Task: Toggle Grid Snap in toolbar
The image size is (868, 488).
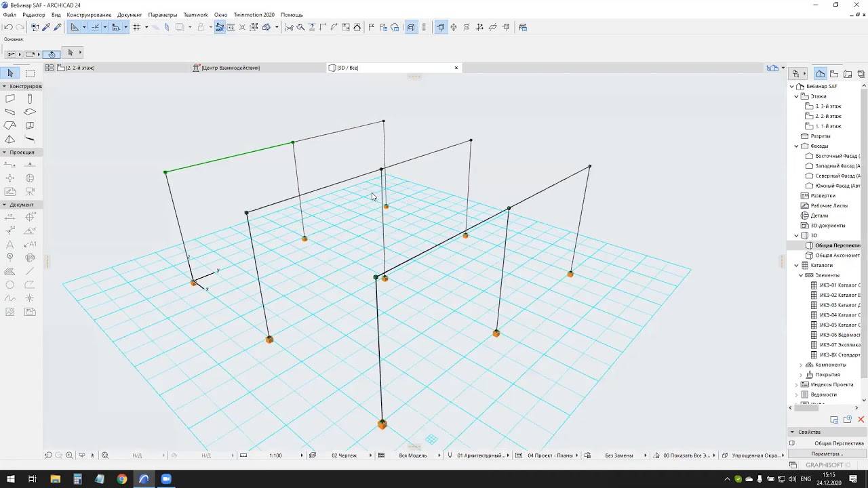Action: pyautogui.click(x=136, y=27)
